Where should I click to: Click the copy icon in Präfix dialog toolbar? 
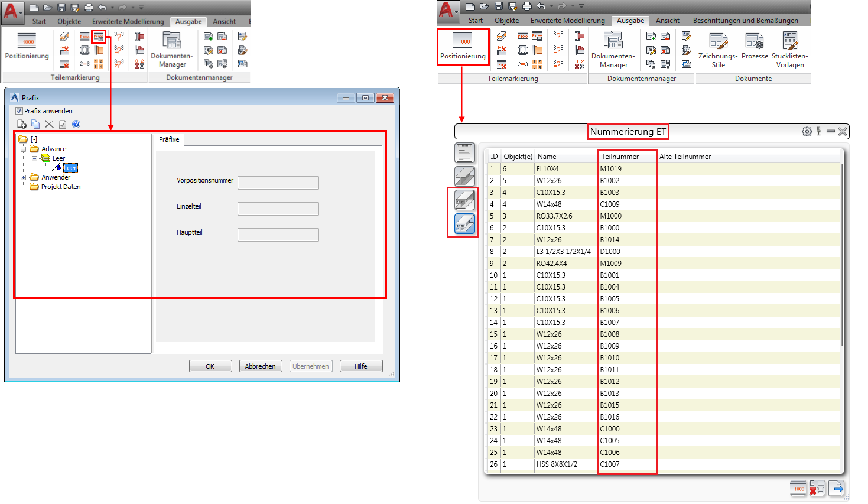(x=35, y=124)
